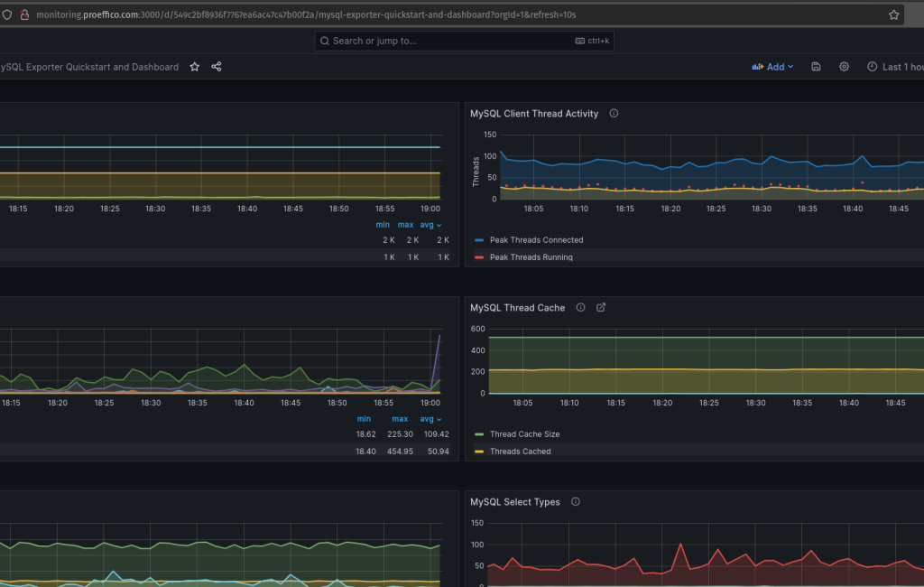Open external link icon on Thread Cache panel

pyautogui.click(x=601, y=308)
